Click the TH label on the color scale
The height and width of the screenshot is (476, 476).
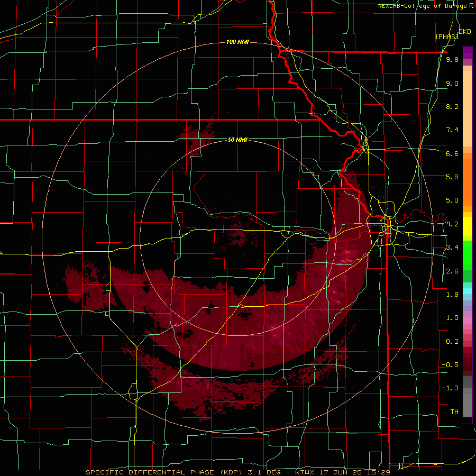(454, 412)
